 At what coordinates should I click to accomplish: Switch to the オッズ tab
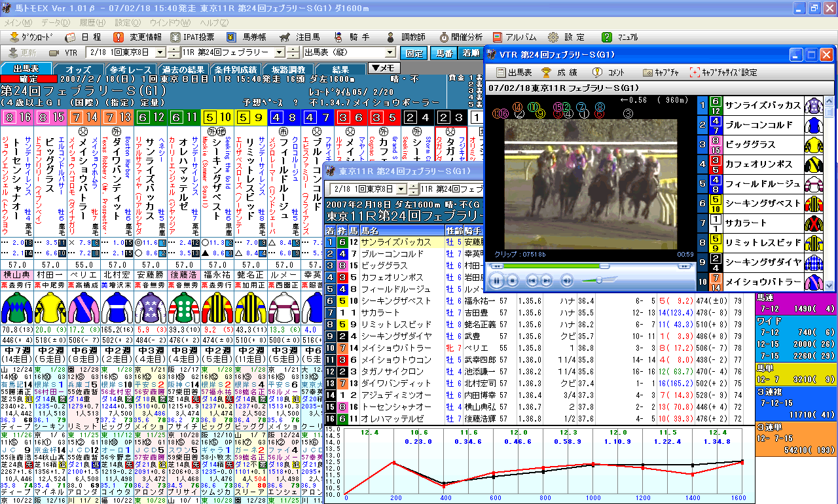point(79,69)
